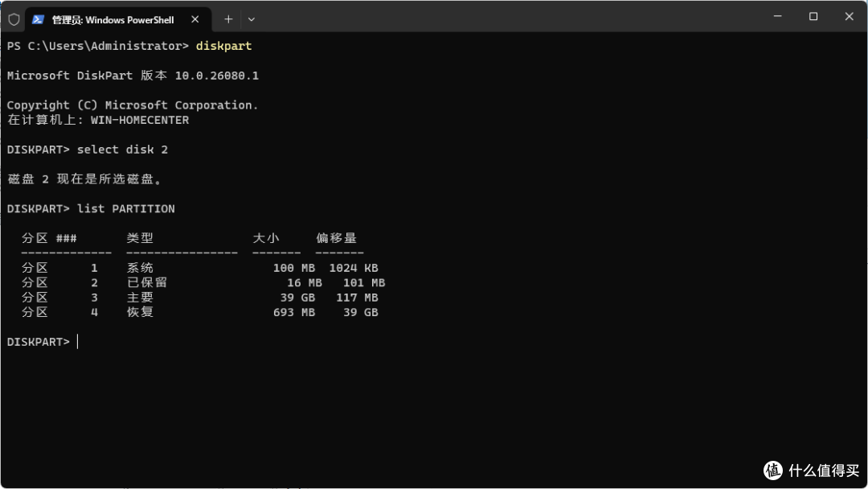Close the Windows PowerShell tab
The height and width of the screenshot is (489, 868).
pos(194,19)
